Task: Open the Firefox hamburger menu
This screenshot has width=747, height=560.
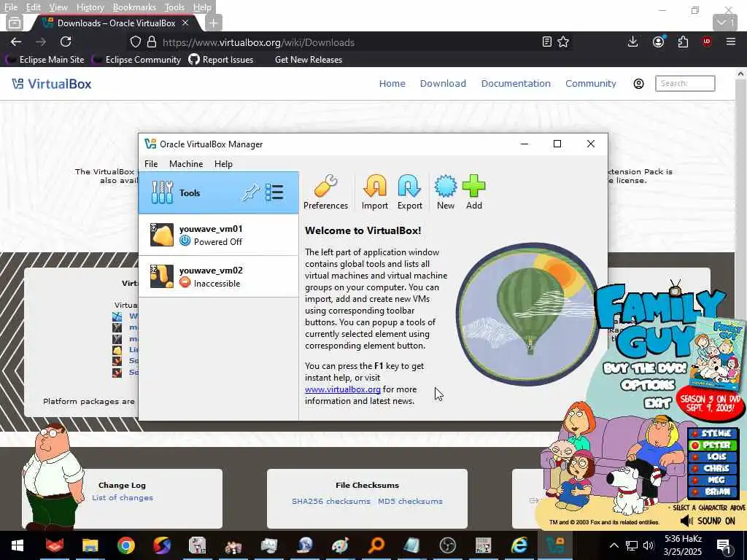Action: point(731,42)
